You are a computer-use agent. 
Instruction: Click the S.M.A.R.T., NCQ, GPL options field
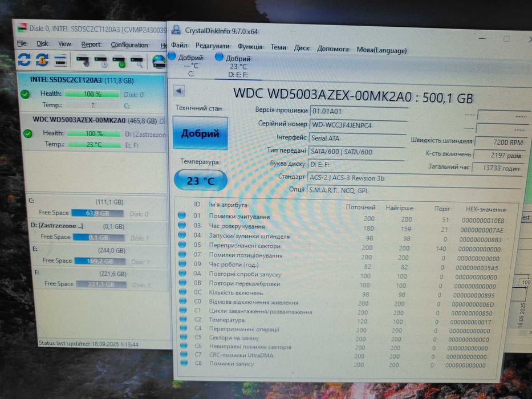(x=413, y=191)
